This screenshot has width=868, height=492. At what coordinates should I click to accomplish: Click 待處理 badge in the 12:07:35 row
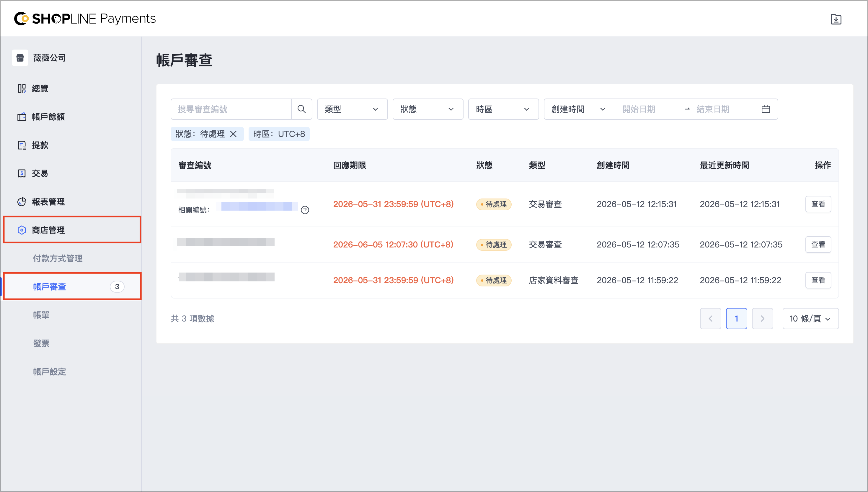coord(494,245)
